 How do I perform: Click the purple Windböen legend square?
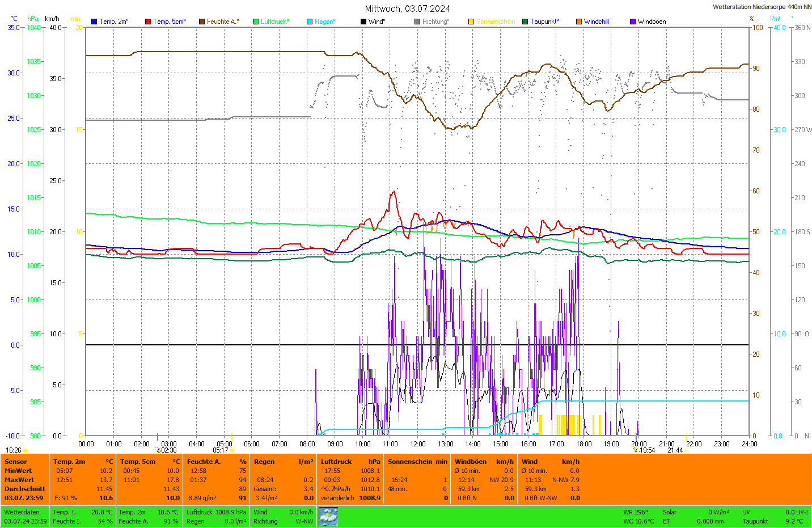pos(633,22)
